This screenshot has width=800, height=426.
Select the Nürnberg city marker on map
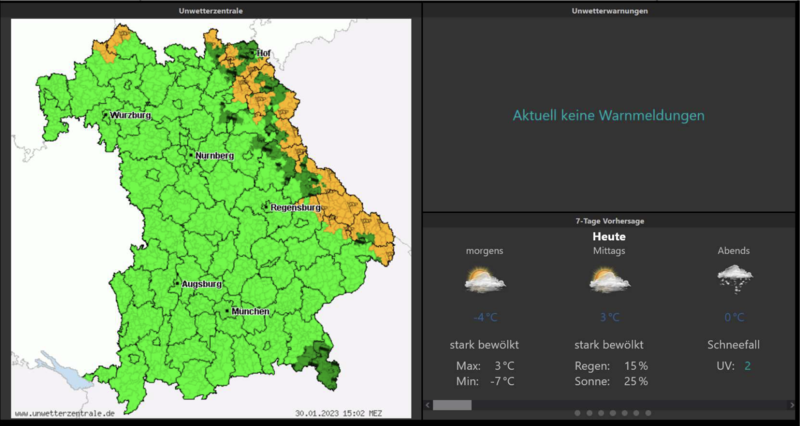pos(192,155)
